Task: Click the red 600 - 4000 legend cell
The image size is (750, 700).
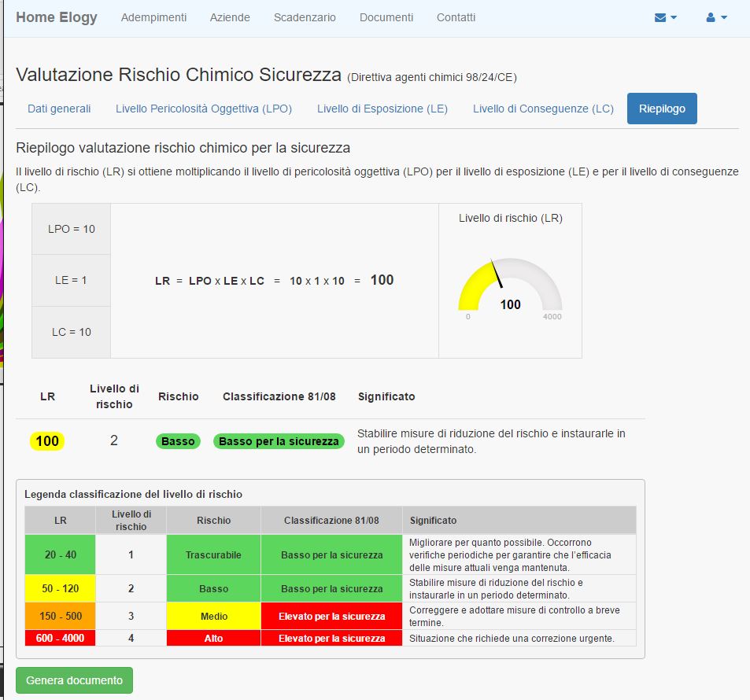Action: [x=61, y=638]
